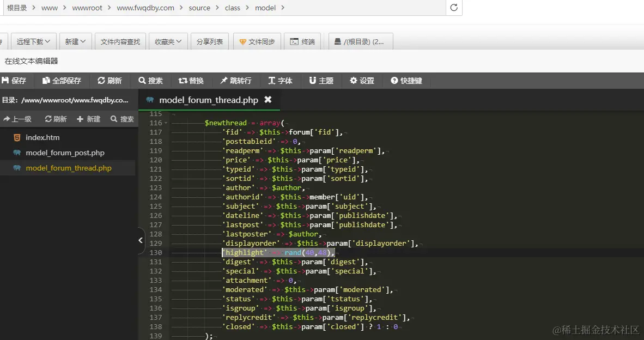644x340 pixels.
Task: Close the model_forum_thread.php tab
Action: click(x=268, y=99)
